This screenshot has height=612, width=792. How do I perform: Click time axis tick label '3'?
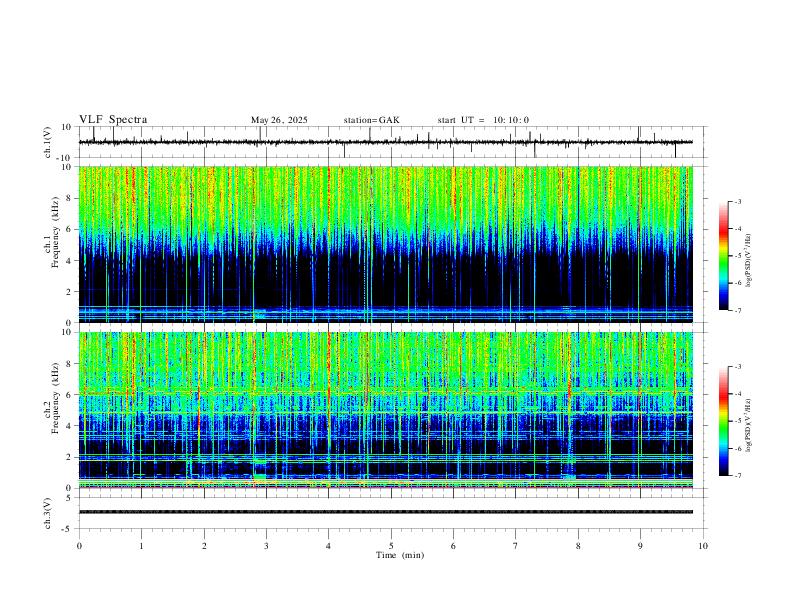pyautogui.click(x=266, y=546)
